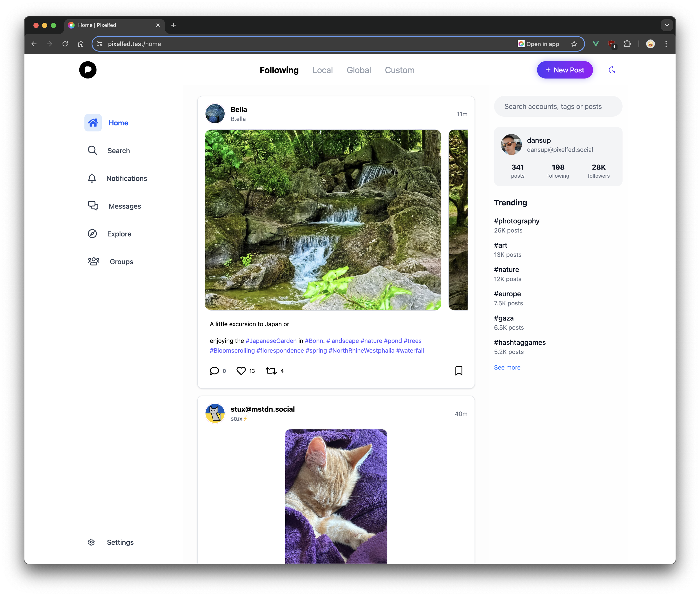Click the Pixelfed logo icon
The height and width of the screenshot is (596, 700).
88,70
